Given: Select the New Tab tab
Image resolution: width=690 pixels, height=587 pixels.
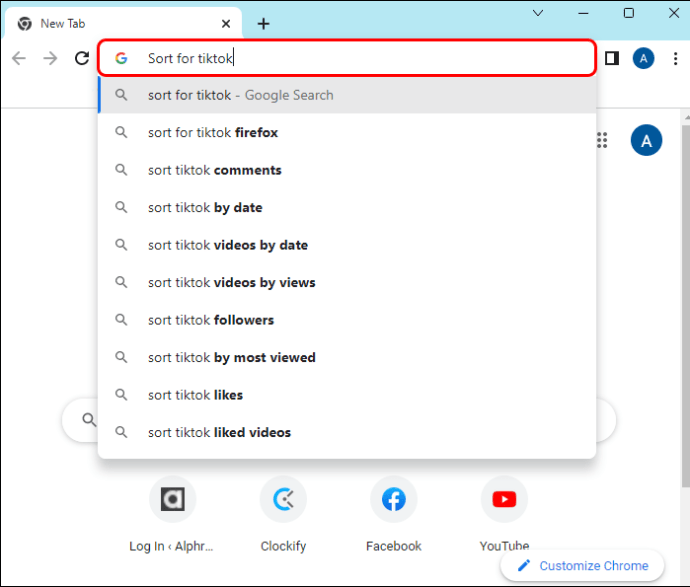Looking at the screenshot, I should click(110, 23).
